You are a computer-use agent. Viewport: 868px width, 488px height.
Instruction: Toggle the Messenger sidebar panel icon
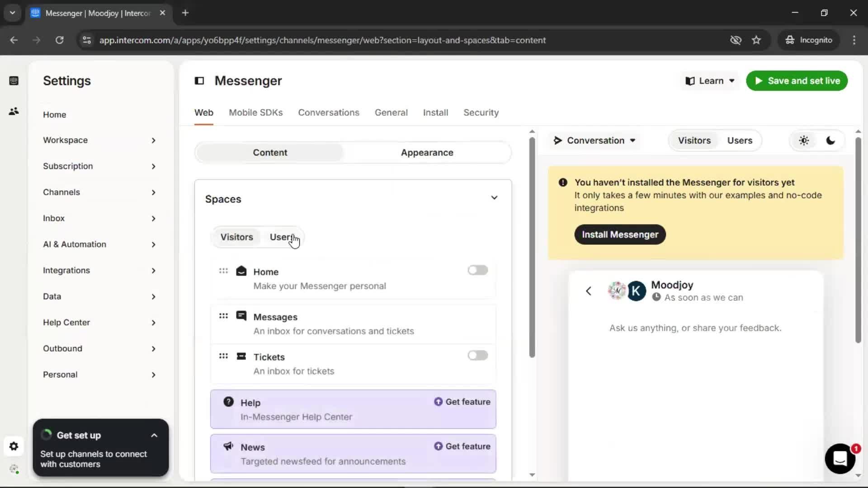(199, 81)
